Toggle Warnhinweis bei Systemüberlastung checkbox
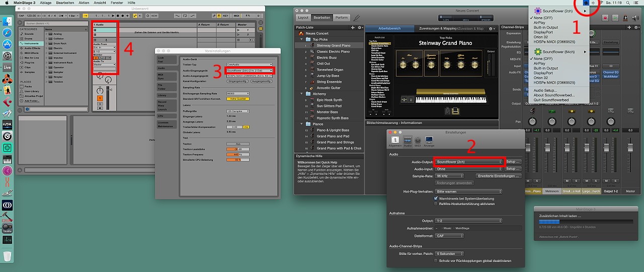The width and height of the screenshot is (644, 272). click(436, 198)
